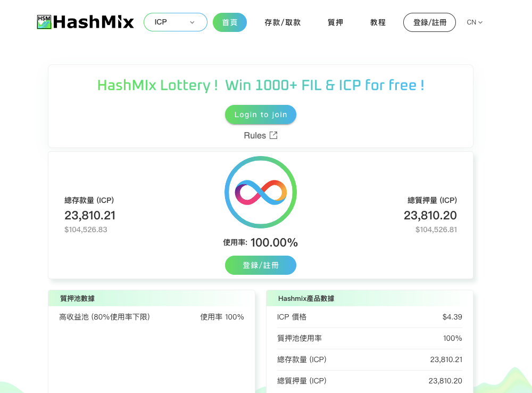
Task: Go to the 首頁 home tab
Action: click(230, 22)
